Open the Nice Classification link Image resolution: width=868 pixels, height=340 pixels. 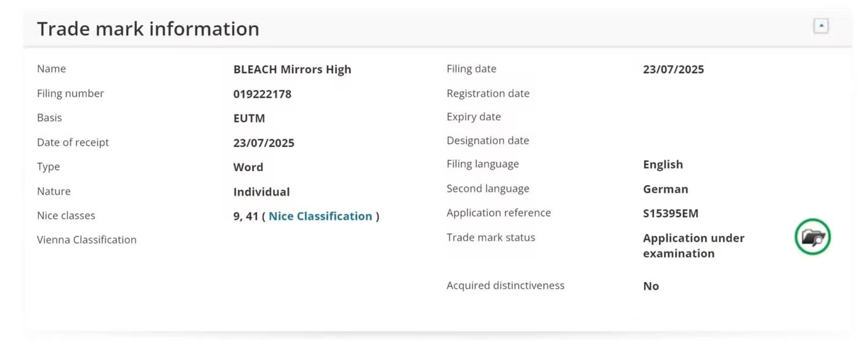click(320, 216)
